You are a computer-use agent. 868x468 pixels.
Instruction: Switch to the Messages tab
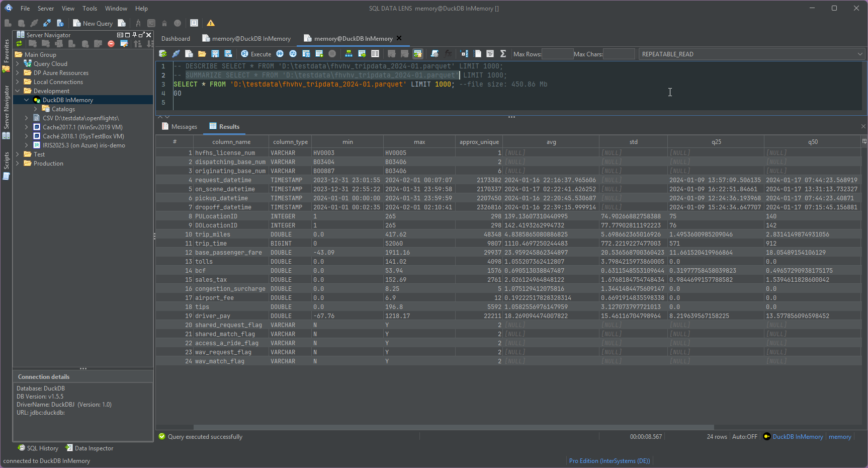pos(180,126)
